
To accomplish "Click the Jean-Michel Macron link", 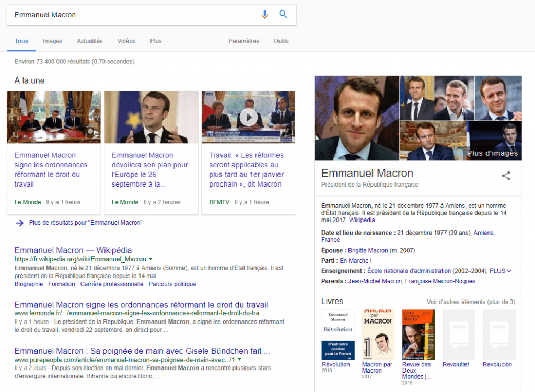I will 375,281.
